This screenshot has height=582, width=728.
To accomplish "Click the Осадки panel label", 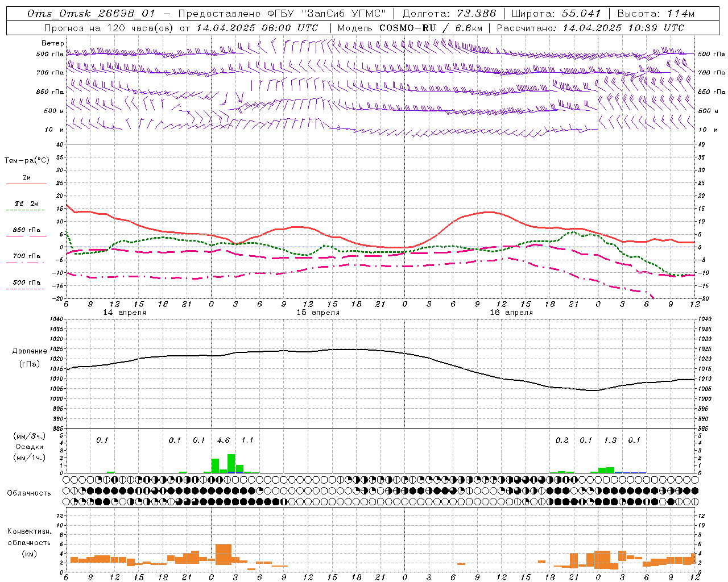I will pos(30,447).
